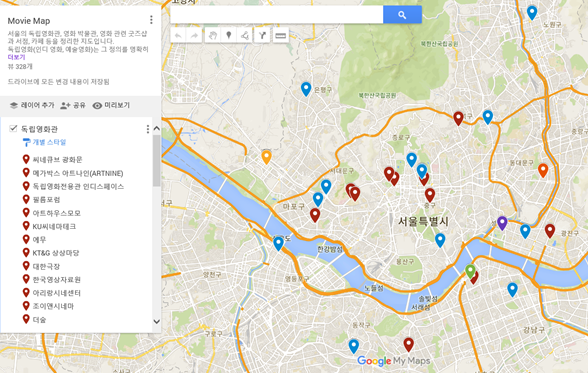Screen dimensions: 588x373
Task: Select the add directions tool
Action: click(262, 36)
